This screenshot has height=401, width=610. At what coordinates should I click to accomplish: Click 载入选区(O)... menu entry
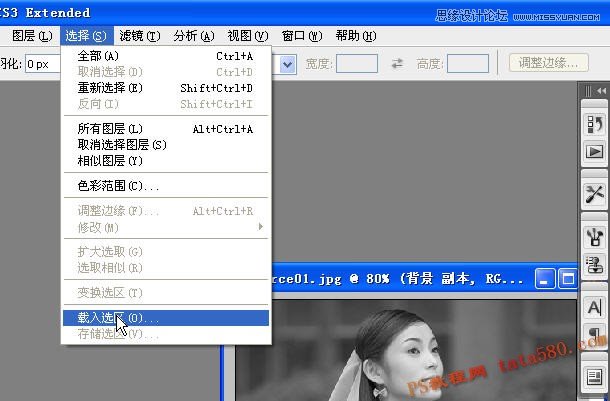click(x=166, y=318)
